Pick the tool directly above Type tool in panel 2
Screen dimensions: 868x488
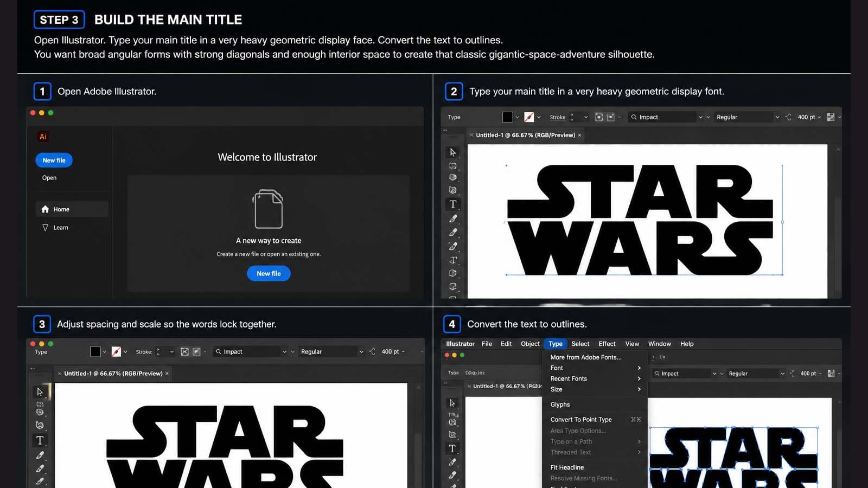[x=453, y=190]
